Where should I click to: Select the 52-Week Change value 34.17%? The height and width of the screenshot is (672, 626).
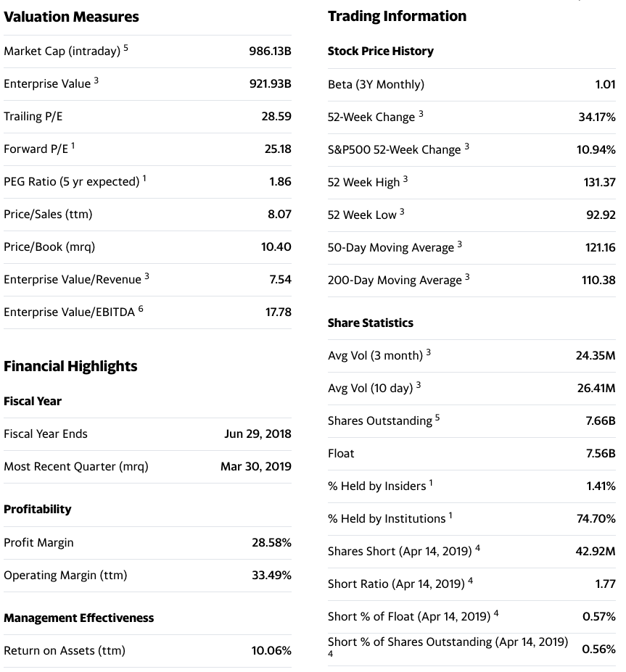click(x=597, y=117)
